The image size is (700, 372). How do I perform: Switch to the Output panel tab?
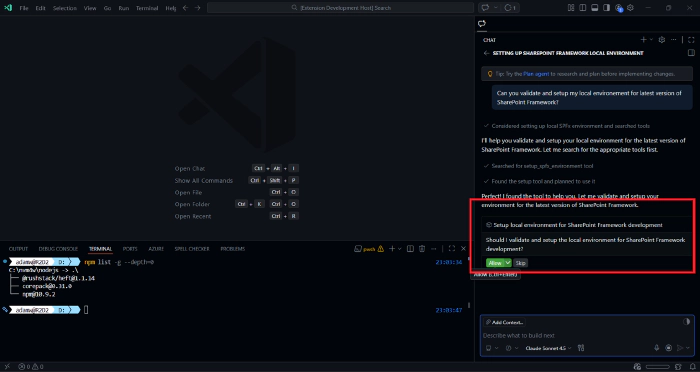[18, 249]
